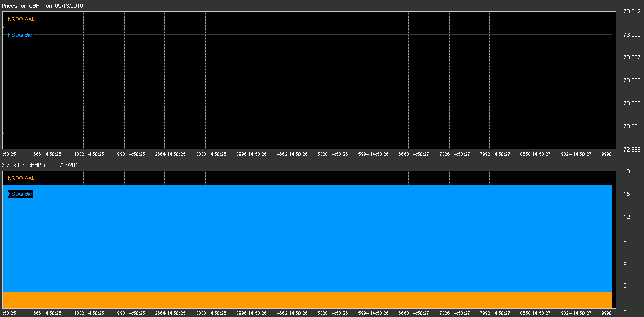
Task: Click size axis value 6
Action: 625,263
